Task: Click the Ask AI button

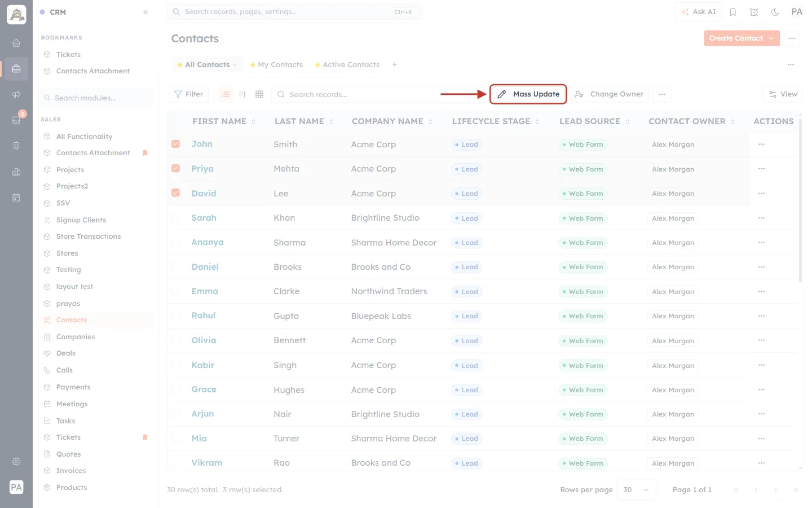Action: pos(698,12)
